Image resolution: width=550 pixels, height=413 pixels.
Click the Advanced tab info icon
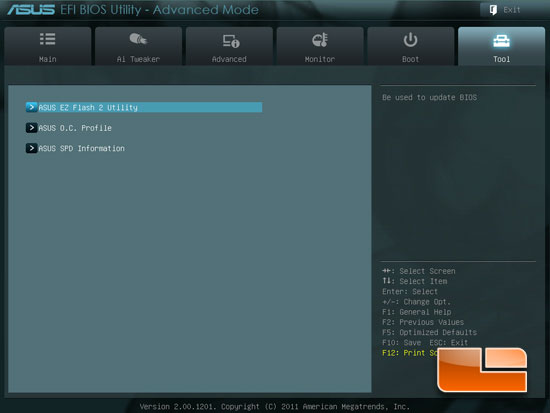coord(231,41)
